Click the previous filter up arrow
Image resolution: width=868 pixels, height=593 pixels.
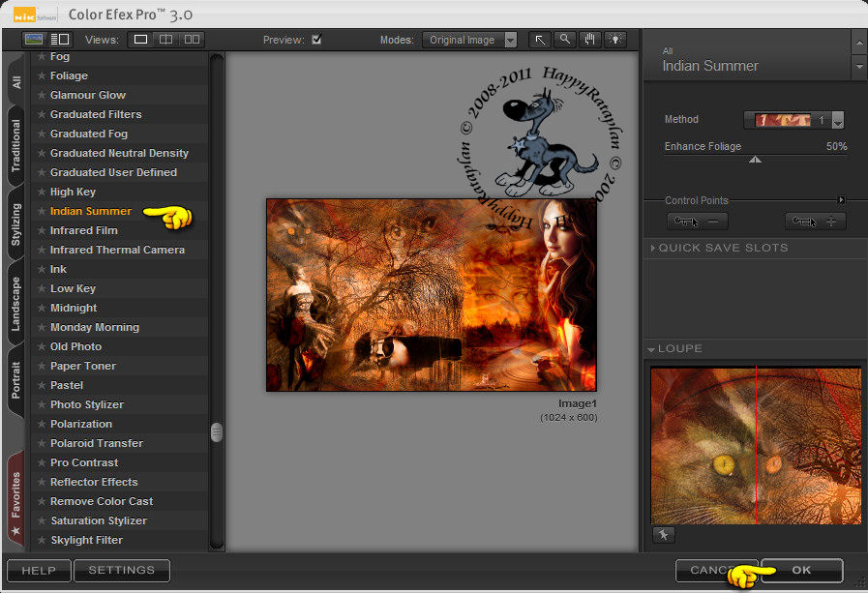tap(858, 42)
